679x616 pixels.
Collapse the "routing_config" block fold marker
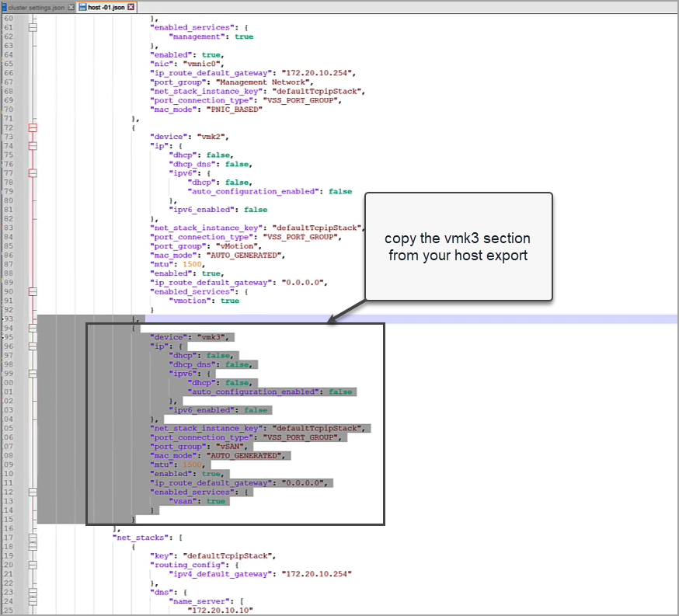tap(33, 565)
